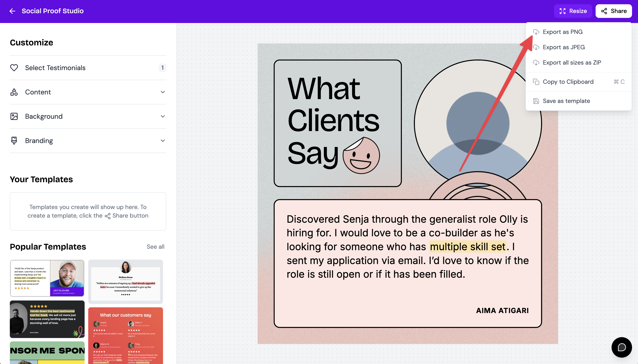Screen dimensions: 638x364
Task: Select the Melissa Kwan testimonial template
Action: (126, 281)
